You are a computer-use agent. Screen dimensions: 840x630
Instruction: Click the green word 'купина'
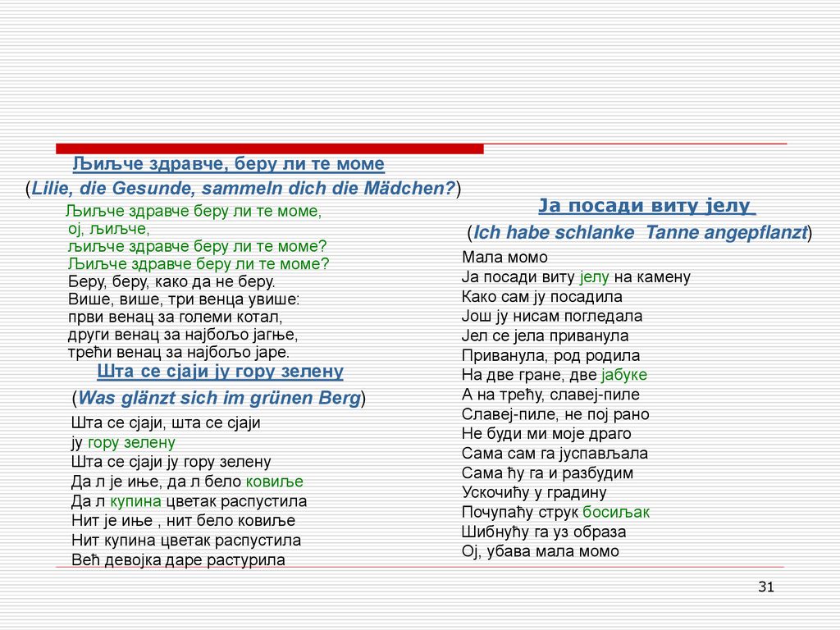pyautogui.click(x=135, y=501)
